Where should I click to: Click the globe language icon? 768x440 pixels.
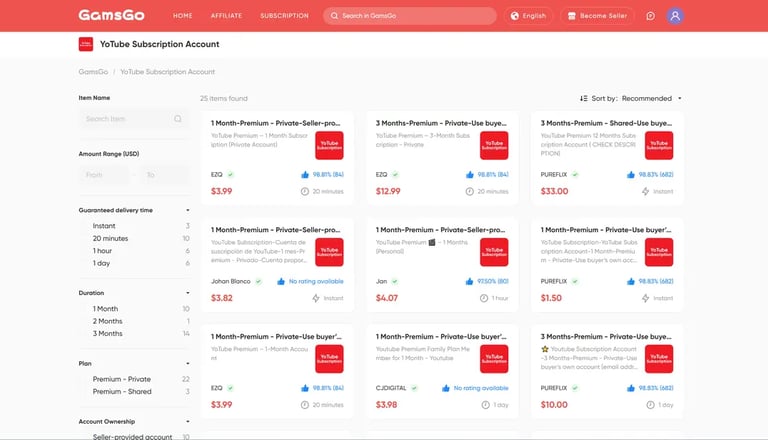click(x=514, y=16)
